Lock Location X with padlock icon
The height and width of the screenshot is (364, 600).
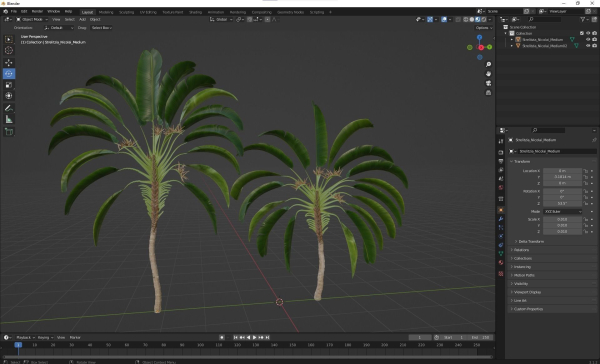(x=585, y=171)
